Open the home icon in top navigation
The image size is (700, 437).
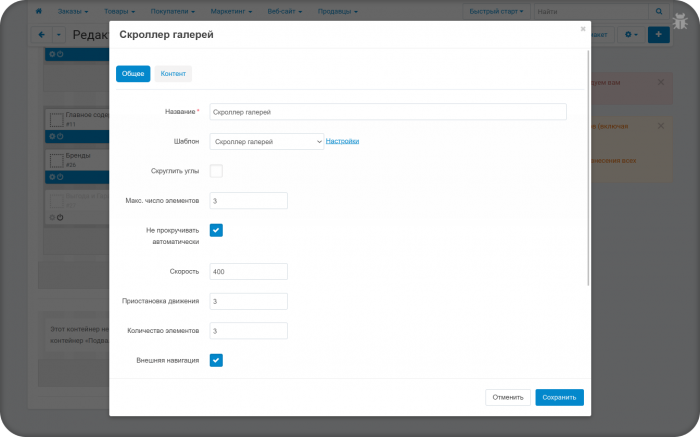pyautogui.click(x=39, y=11)
